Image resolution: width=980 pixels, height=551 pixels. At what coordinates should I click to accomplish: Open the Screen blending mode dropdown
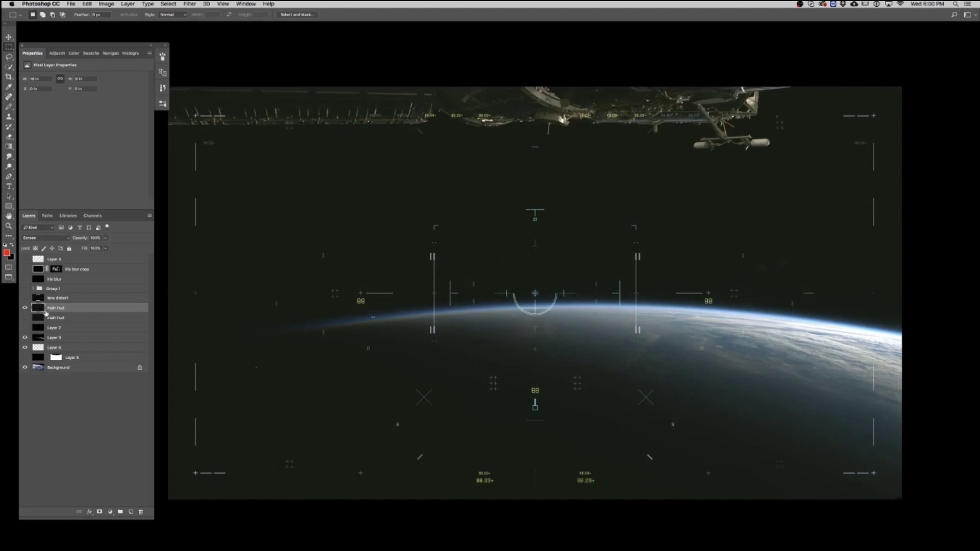(46, 238)
